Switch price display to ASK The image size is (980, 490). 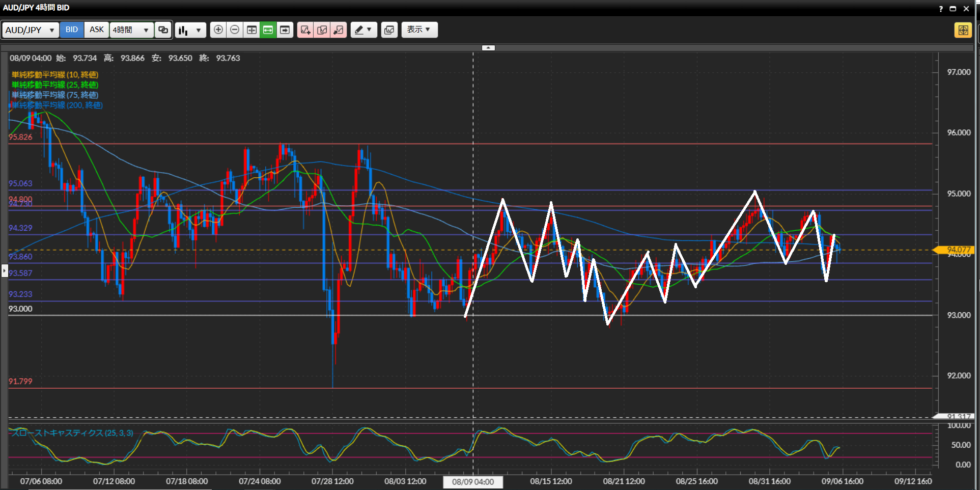click(x=97, y=30)
